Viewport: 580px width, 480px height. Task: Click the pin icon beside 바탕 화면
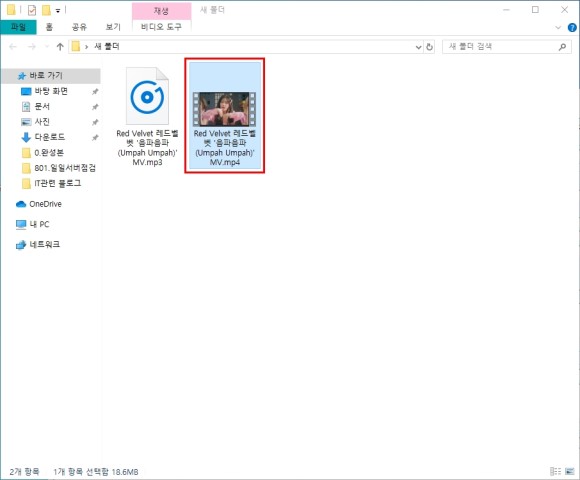coord(95,91)
